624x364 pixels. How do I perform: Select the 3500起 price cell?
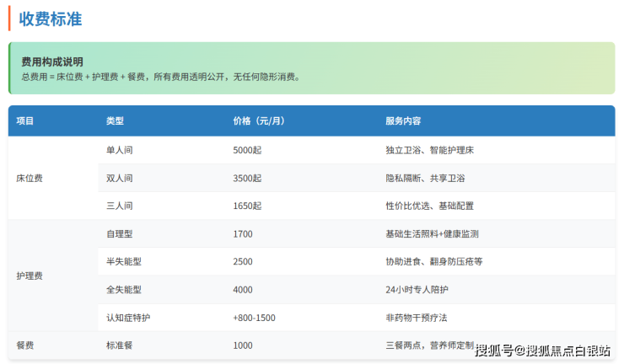pos(247,178)
